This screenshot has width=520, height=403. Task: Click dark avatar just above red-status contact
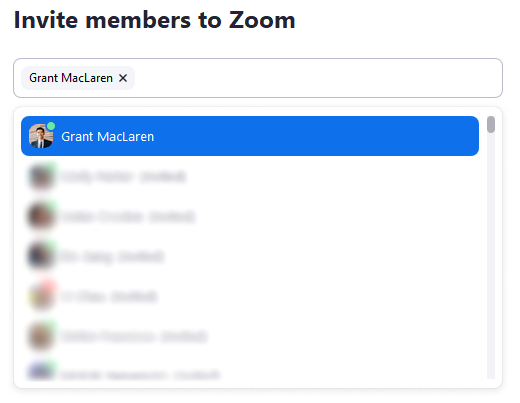click(x=41, y=256)
